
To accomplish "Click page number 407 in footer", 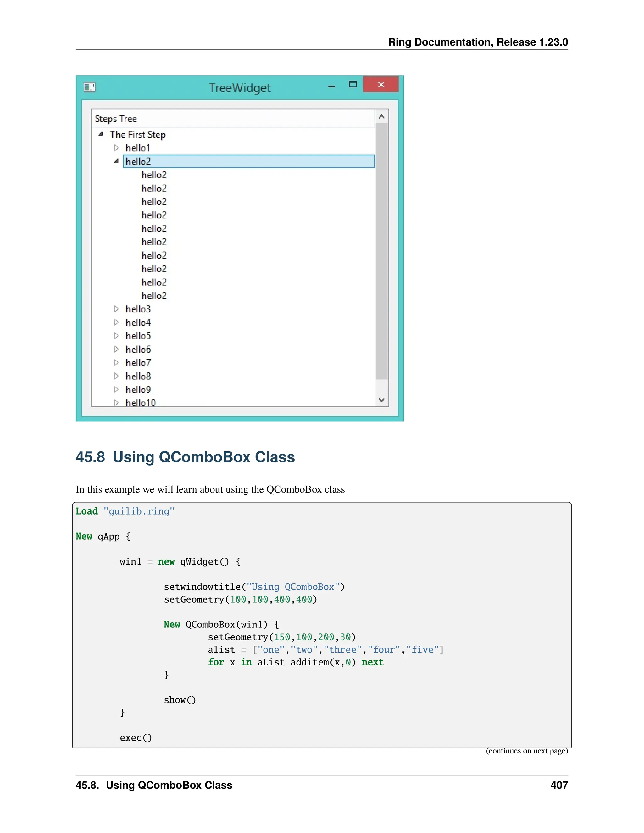I will (x=559, y=785).
